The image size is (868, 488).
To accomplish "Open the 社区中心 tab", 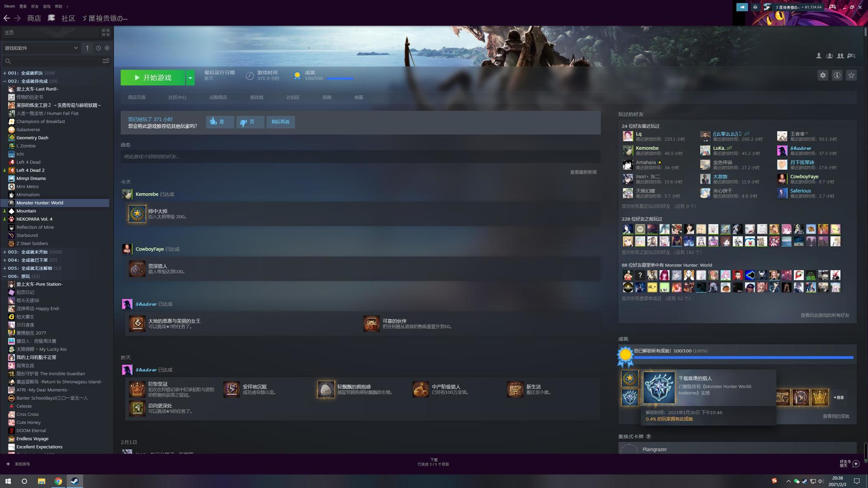I will (x=177, y=97).
